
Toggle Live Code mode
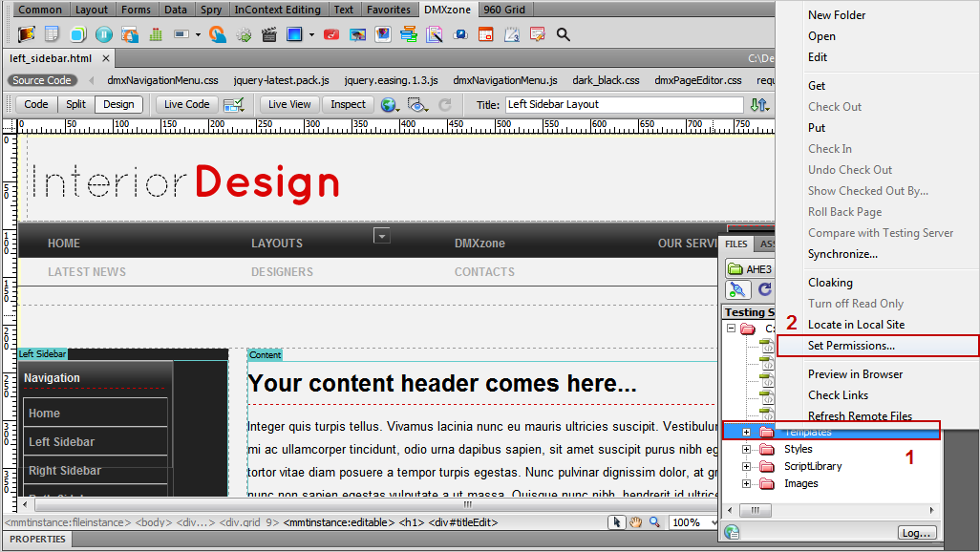click(187, 104)
